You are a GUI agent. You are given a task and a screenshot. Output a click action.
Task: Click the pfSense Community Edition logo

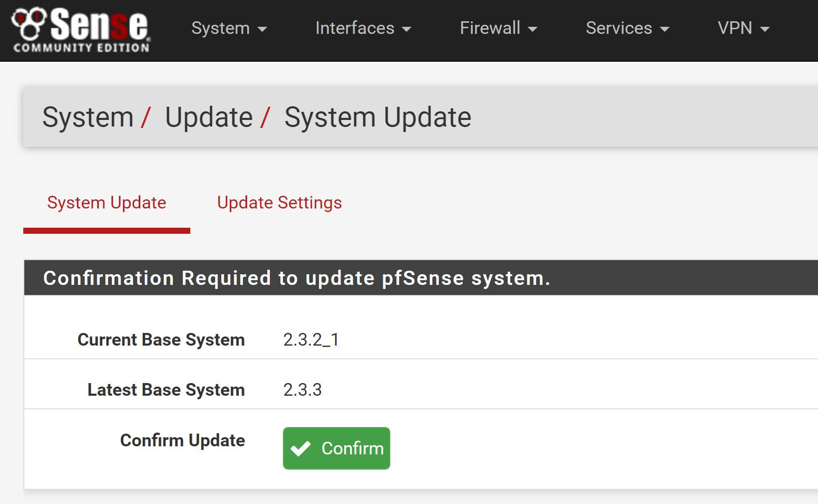point(81,29)
